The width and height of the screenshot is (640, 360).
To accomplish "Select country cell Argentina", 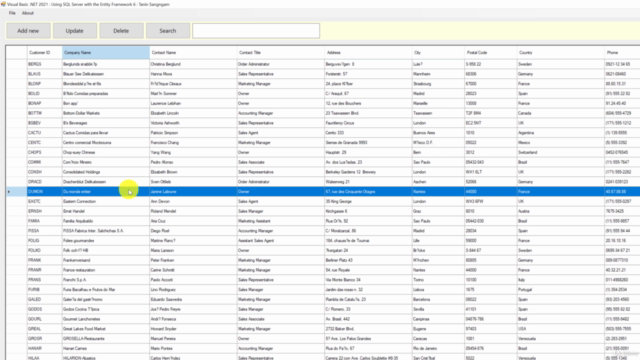I will coord(561,133).
